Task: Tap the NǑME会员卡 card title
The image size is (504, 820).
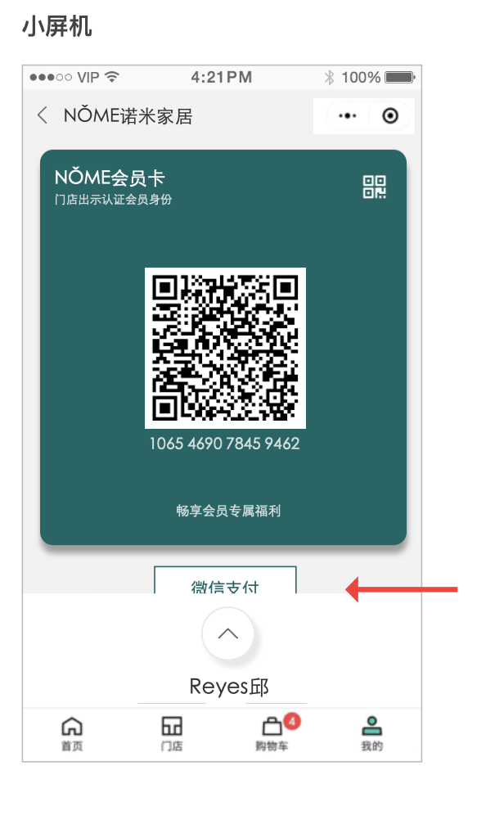Action: pos(110,178)
